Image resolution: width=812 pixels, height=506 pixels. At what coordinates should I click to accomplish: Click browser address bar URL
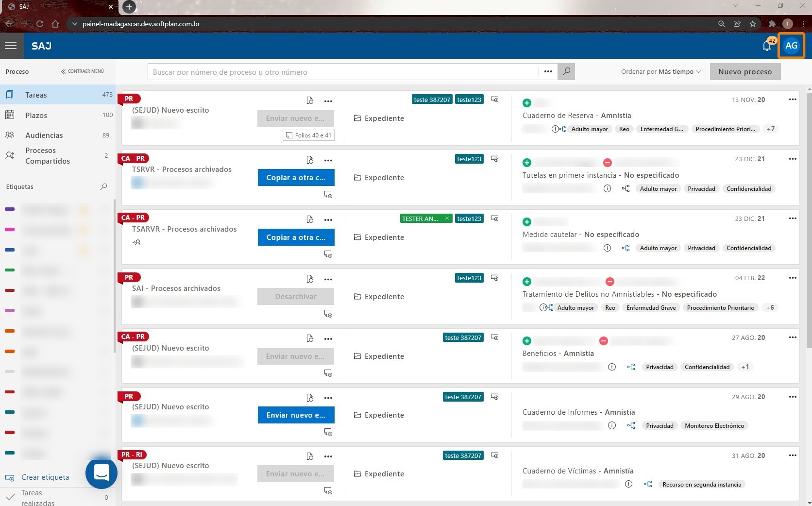141,24
